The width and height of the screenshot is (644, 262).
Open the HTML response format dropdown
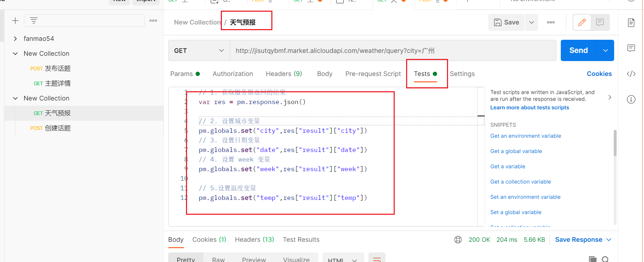point(343,259)
